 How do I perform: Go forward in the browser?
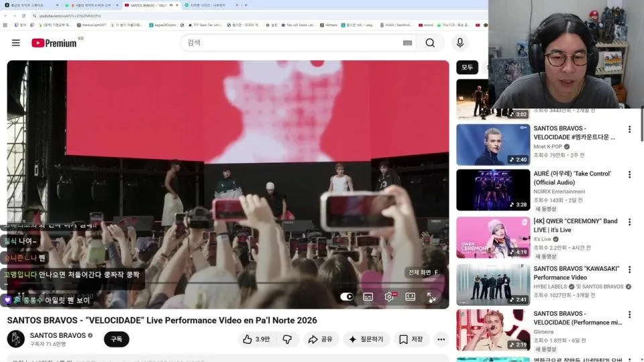point(14,15)
